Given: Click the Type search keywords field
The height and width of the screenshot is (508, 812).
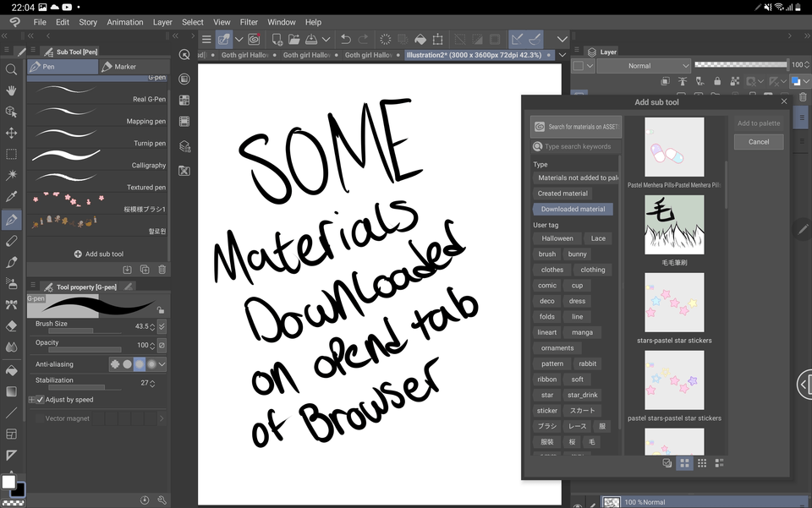Looking at the screenshot, I should (576, 146).
